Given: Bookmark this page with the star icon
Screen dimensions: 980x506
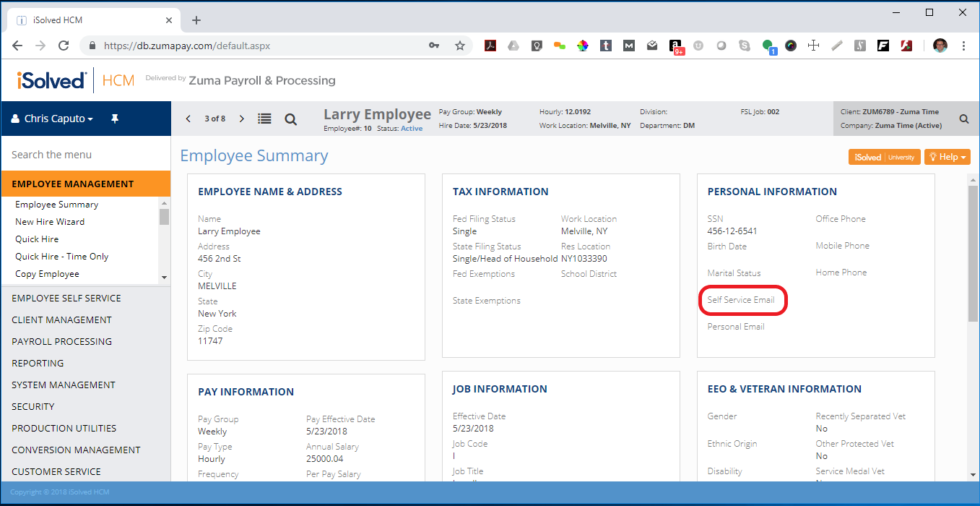Looking at the screenshot, I should 459,46.
